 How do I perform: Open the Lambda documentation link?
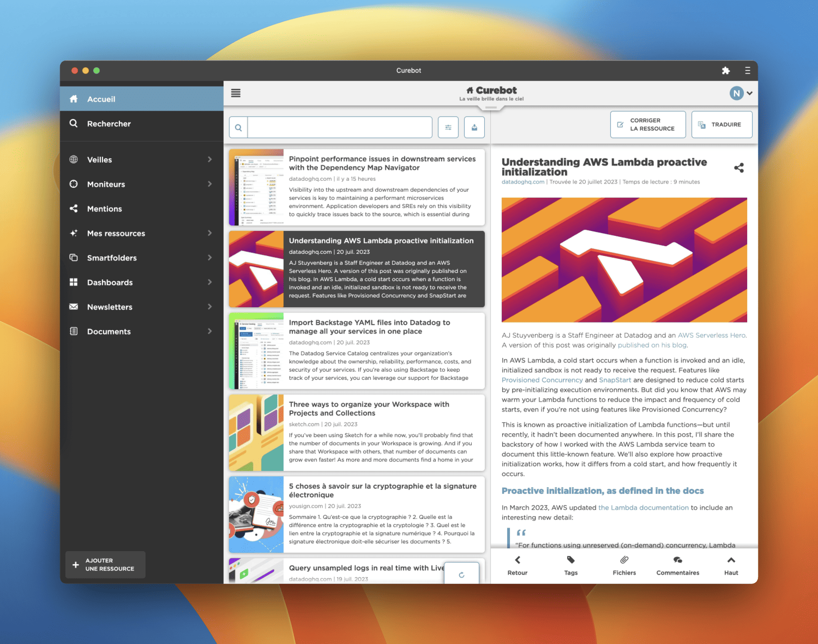644,507
